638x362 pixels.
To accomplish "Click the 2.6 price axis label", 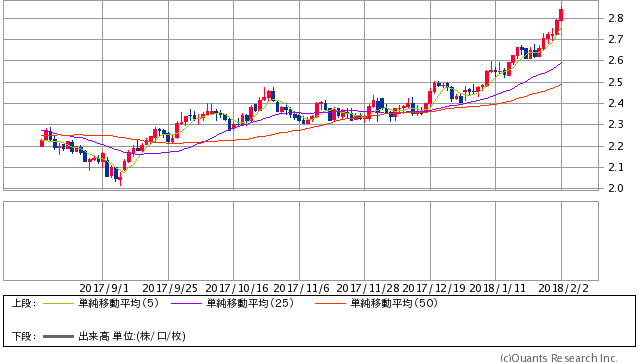I will pos(616,61).
